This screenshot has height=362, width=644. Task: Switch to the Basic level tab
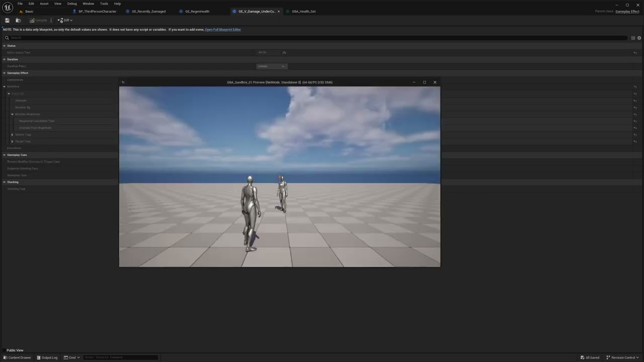click(x=29, y=11)
